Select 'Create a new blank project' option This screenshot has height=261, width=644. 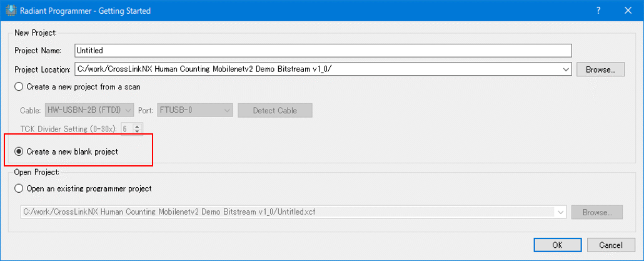point(66,151)
